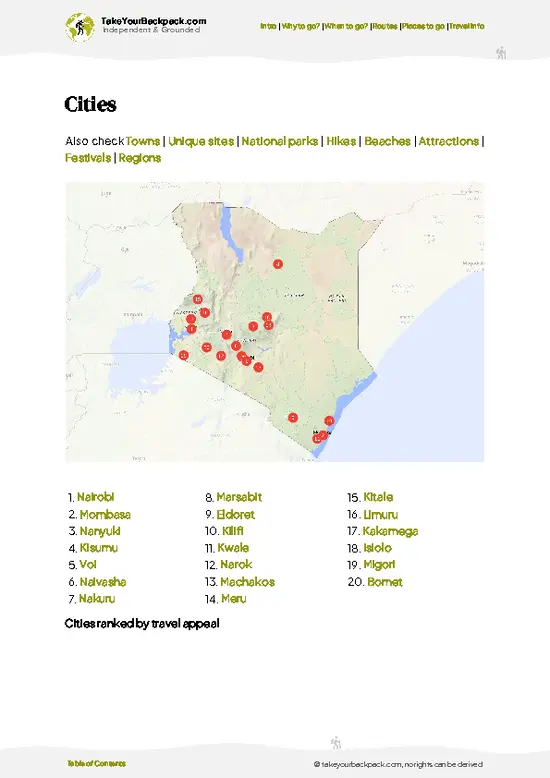Open the Narok city link in list
This screenshot has width=550, height=778.
coord(236,565)
